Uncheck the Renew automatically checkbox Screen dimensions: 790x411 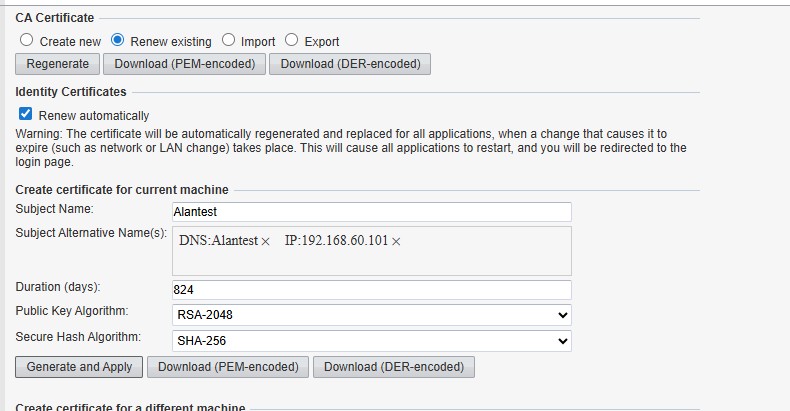point(26,114)
